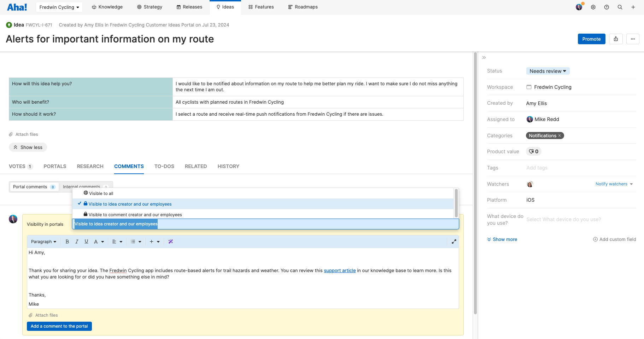Click the Add tags field
This screenshot has height=339, width=644.
(x=537, y=168)
